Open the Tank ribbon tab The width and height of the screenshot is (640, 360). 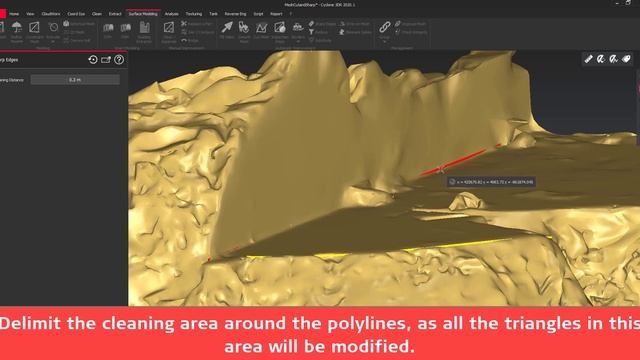click(213, 14)
